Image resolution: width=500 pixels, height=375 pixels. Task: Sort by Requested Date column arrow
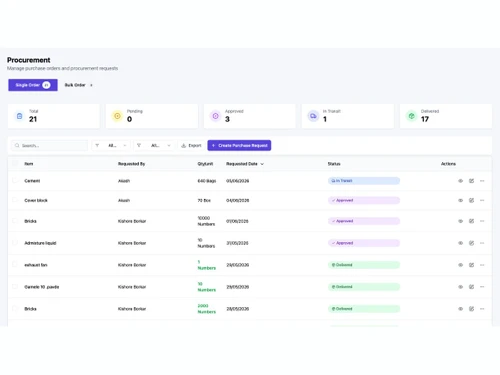[x=262, y=164]
